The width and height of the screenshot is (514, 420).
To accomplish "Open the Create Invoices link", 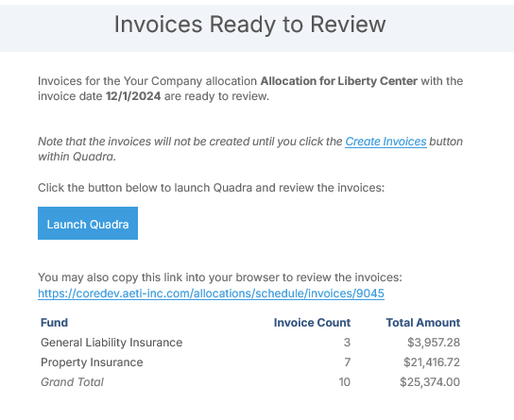I will tap(385, 142).
